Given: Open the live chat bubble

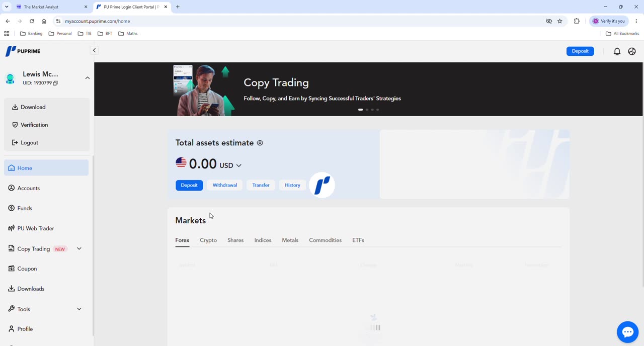Looking at the screenshot, I should [627, 332].
